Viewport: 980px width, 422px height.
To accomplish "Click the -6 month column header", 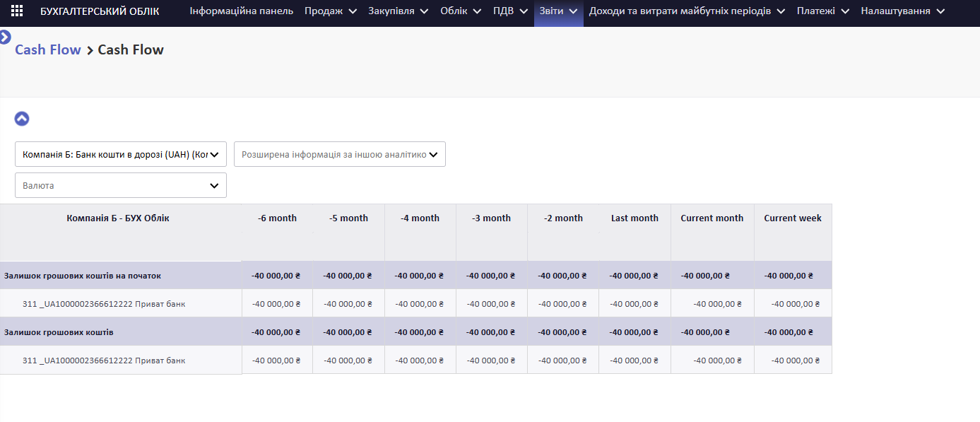I will pyautogui.click(x=277, y=218).
